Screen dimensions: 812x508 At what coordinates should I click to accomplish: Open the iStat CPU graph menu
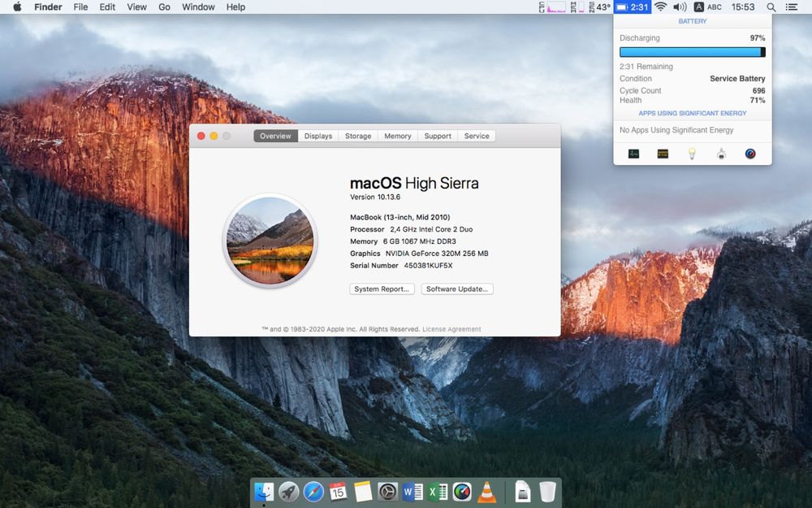552,7
